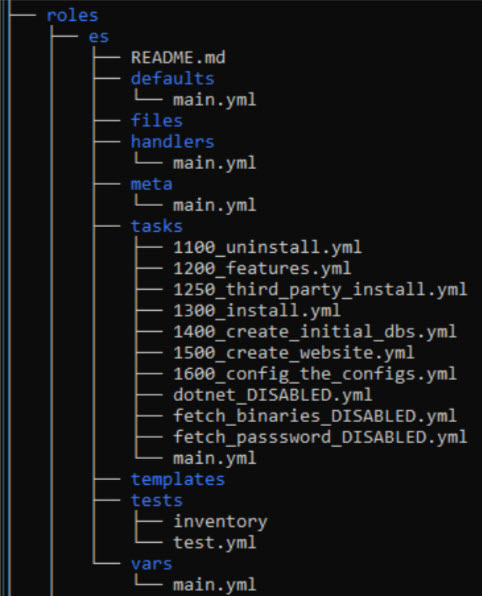The width and height of the screenshot is (482, 596).
Task: Click the roles directory name
Action: [x=72, y=16]
